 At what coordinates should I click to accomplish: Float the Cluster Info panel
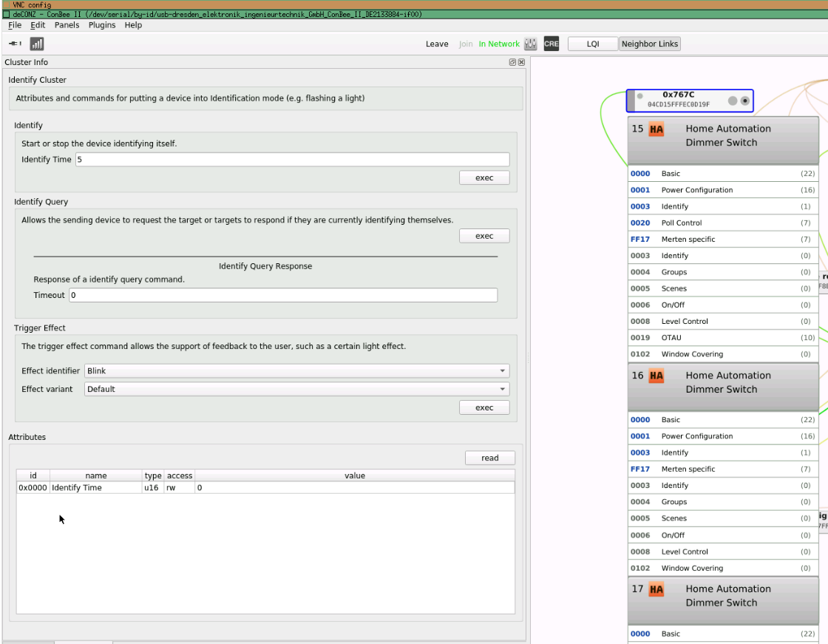pos(512,62)
